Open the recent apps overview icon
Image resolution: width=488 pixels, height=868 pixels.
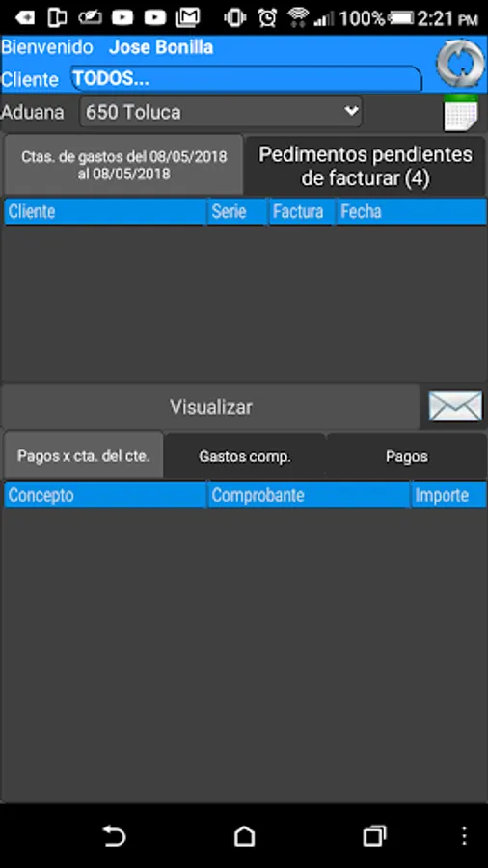pos(374,836)
